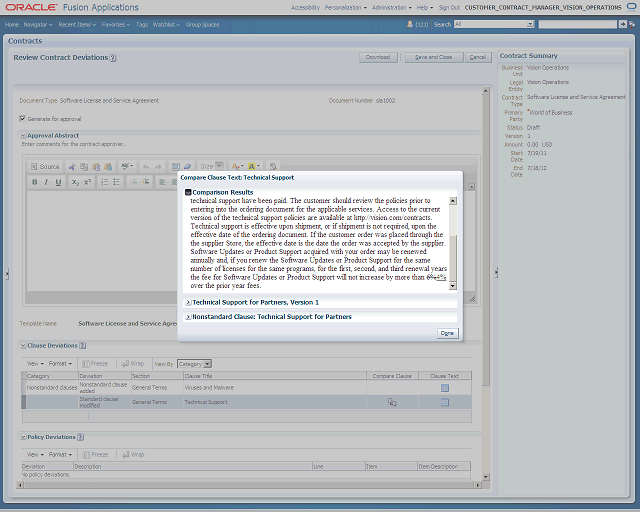
Task: Insert a bulleted list
Action: point(117,182)
